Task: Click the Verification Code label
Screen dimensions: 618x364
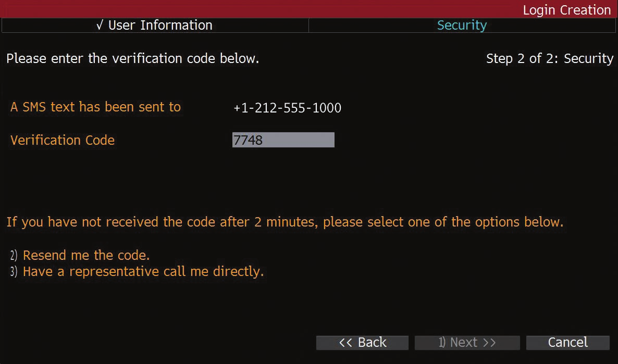Action: click(63, 140)
